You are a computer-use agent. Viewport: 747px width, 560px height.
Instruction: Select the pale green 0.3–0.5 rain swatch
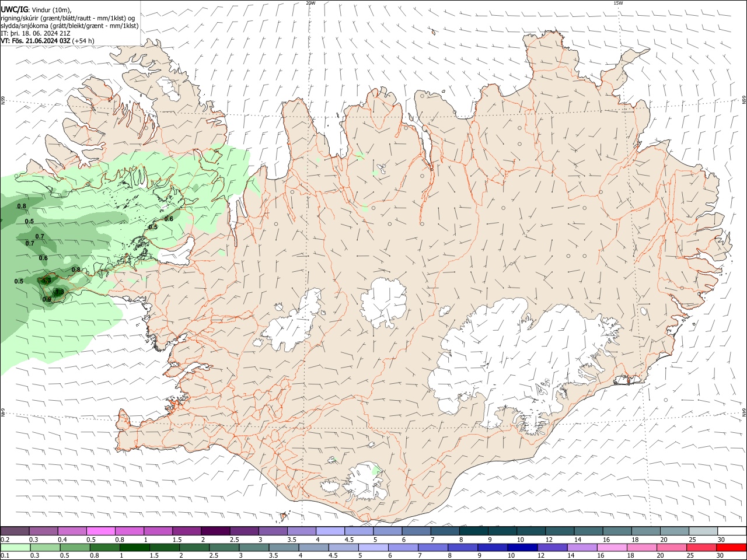45,547
